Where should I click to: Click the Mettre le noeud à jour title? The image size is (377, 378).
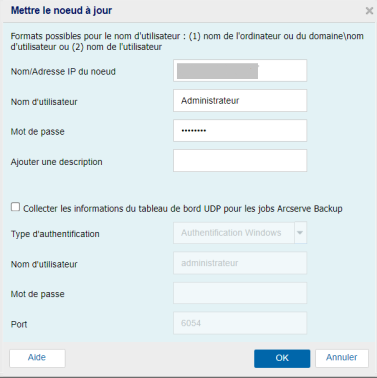tap(61, 11)
